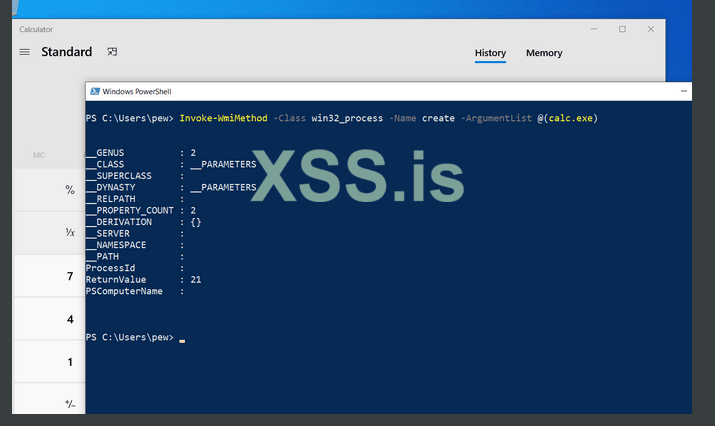
Task: Click the PSComputerName output line
Action: click(135, 291)
